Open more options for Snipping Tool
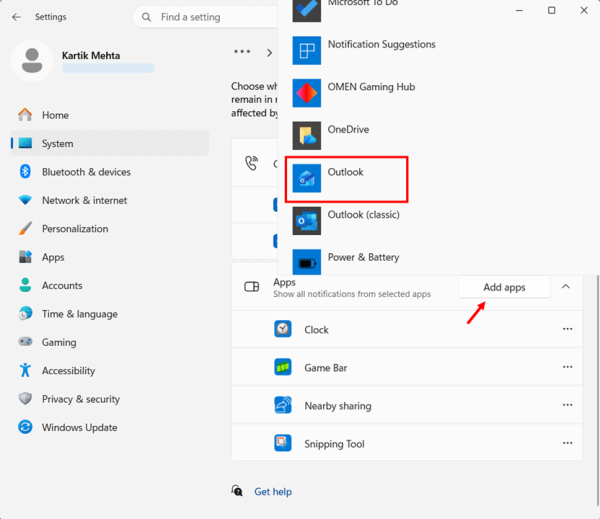Viewport: 600px width, 519px height. pyautogui.click(x=567, y=443)
